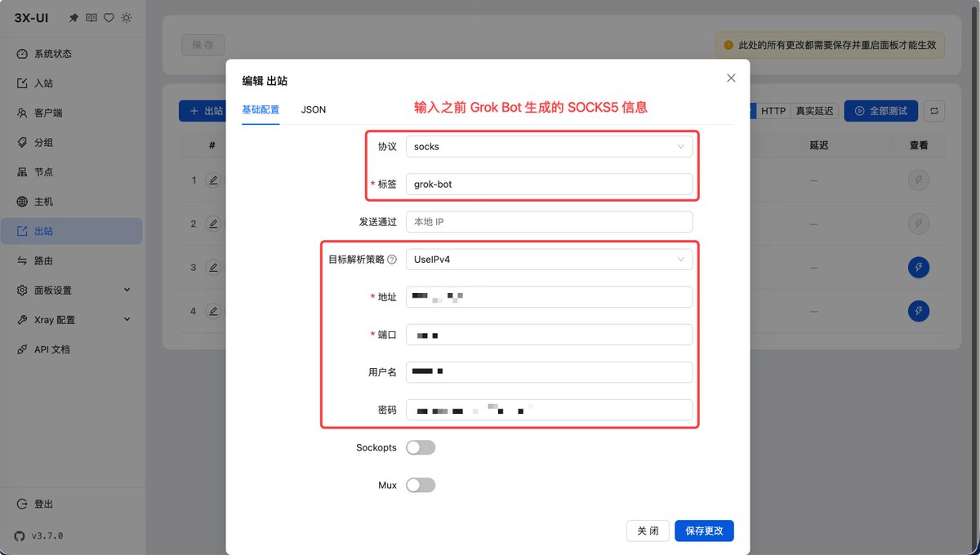
Task: Switch to the JSON tab
Action: pyautogui.click(x=314, y=109)
